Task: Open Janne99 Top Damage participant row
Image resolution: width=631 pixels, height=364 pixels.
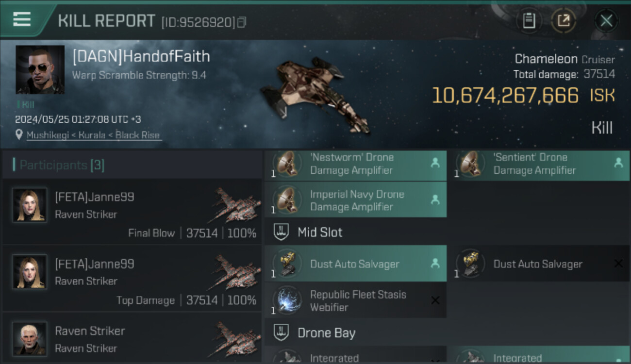Action: click(132, 279)
